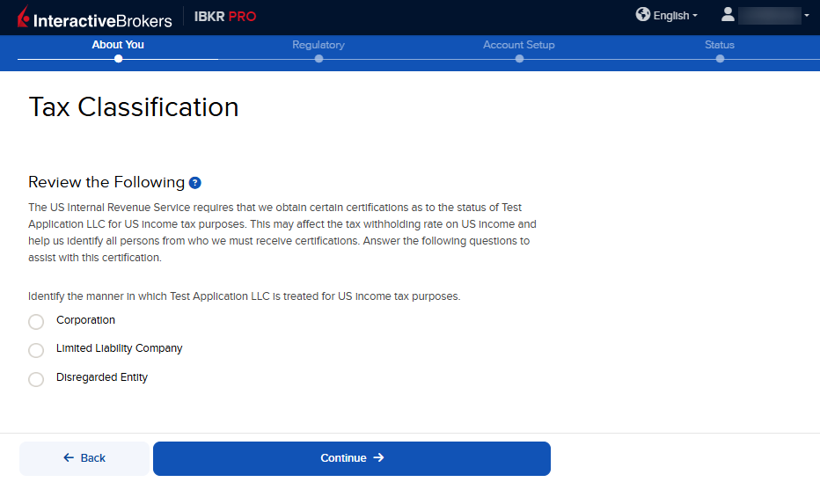Click the user profile icon
Viewport: 820px width, 504px height.
coord(728,15)
